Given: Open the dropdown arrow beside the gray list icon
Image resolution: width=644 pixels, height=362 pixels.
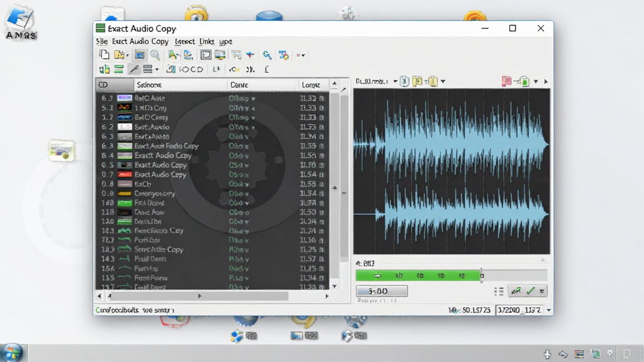Looking at the screenshot, I should (x=157, y=69).
